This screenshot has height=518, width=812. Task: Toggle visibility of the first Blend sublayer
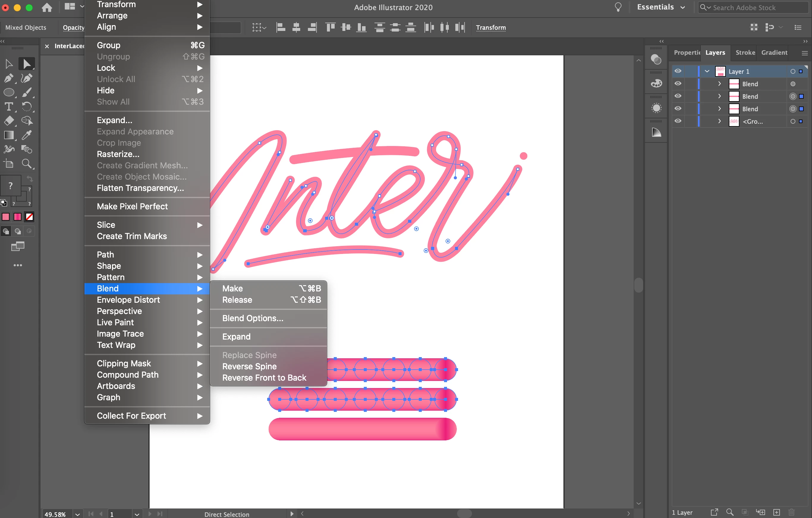tap(678, 84)
